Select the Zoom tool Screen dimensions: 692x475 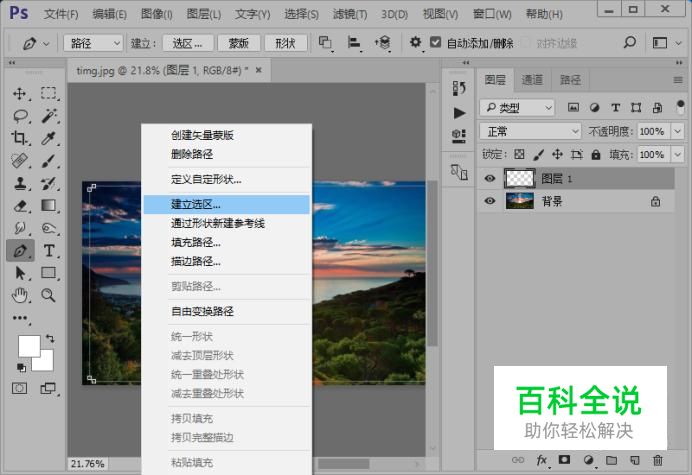48,295
